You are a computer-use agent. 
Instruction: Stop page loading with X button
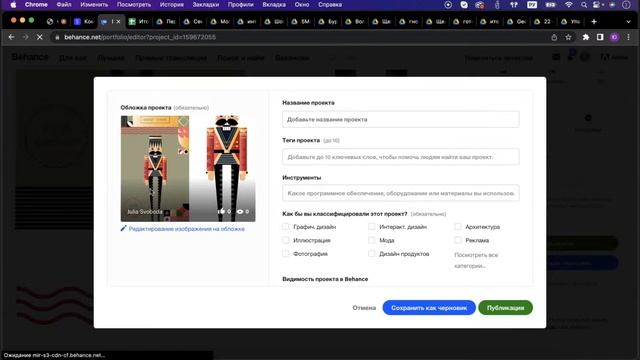[x=40, y=37]
